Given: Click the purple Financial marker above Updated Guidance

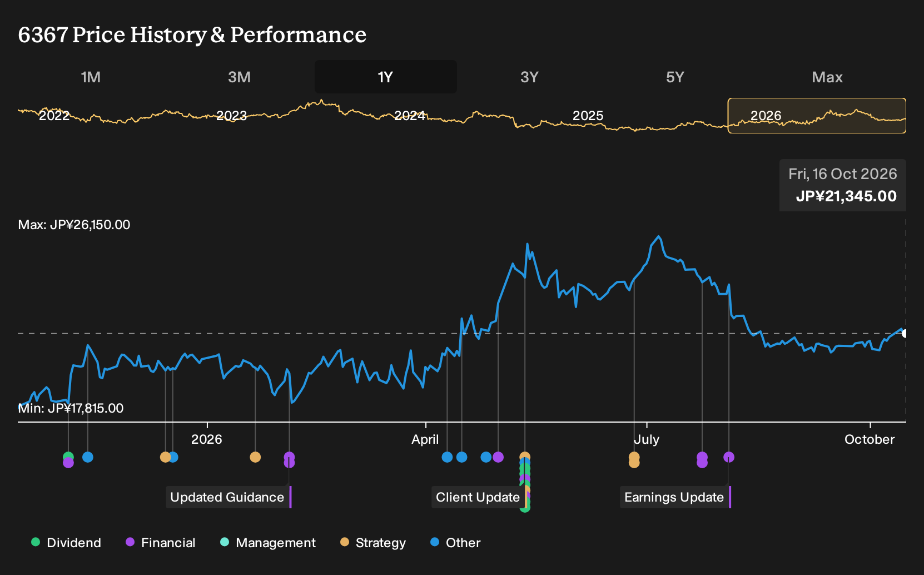Looking at the screenshot, I should pyautogui.click(x=289, y=457).
